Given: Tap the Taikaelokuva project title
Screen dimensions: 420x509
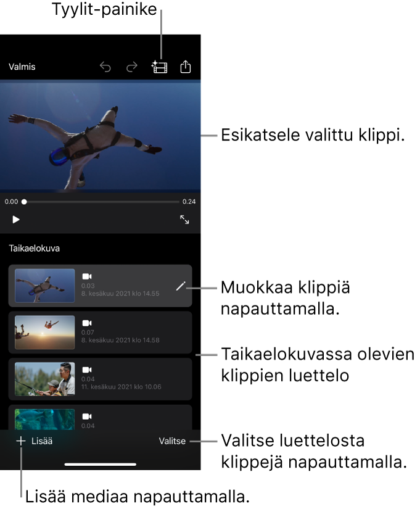Looking at the screenshot, I should pos(35,249).
